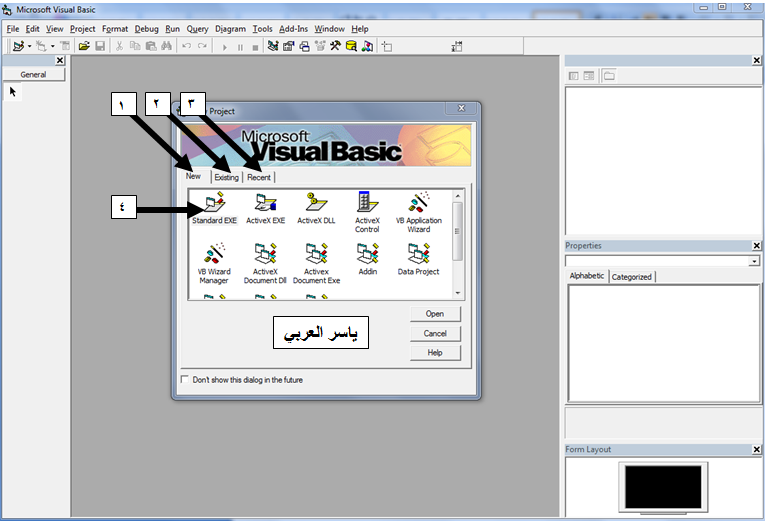Click the General tab in the toolbox

click(x=33, y=74)
